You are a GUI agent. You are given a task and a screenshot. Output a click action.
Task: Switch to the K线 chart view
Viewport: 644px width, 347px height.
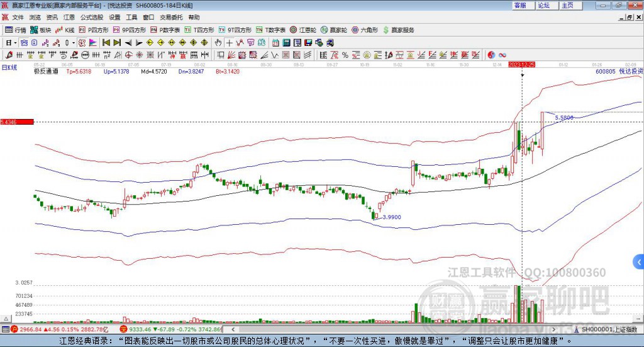(x=65, y=30)
